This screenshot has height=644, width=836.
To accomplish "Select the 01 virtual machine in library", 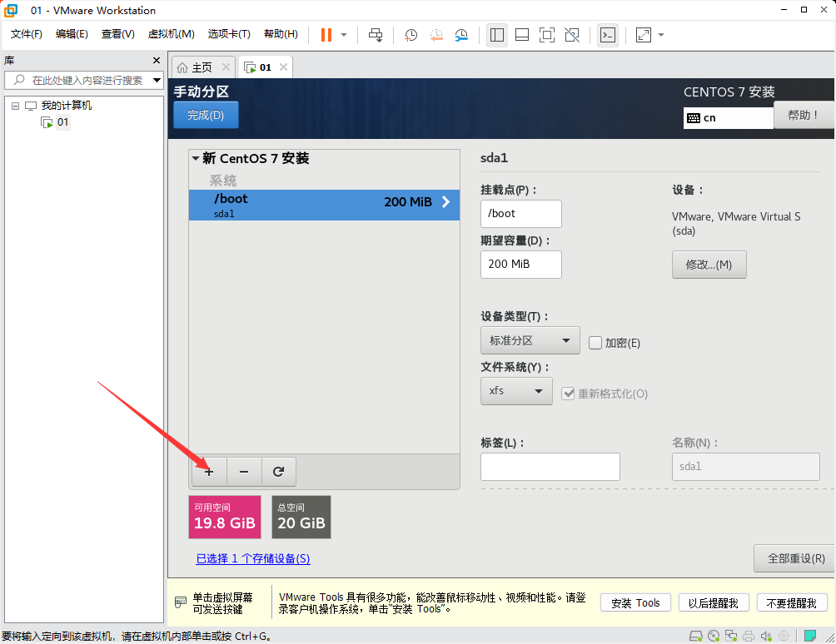I will click(x=63, y=122).
